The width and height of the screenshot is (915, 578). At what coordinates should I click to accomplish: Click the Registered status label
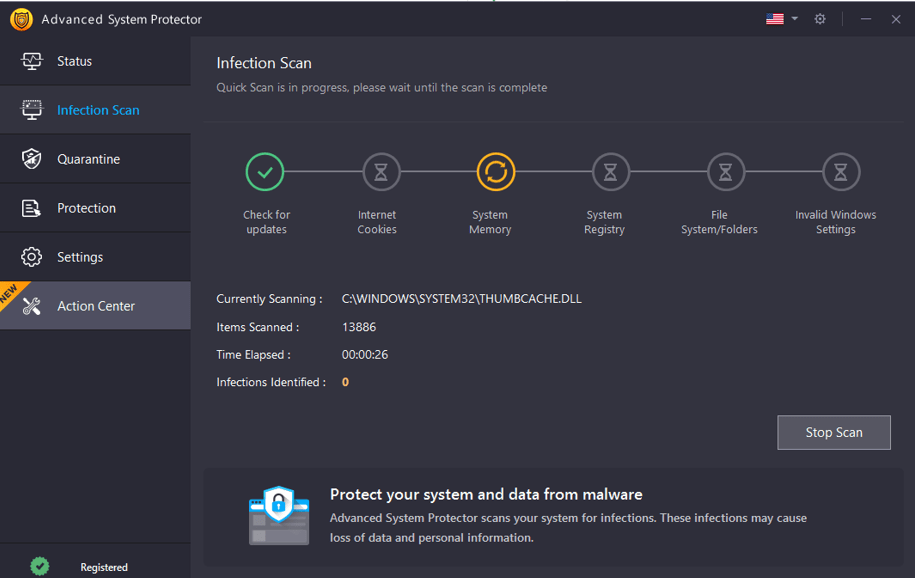click(x=104, y=567)
